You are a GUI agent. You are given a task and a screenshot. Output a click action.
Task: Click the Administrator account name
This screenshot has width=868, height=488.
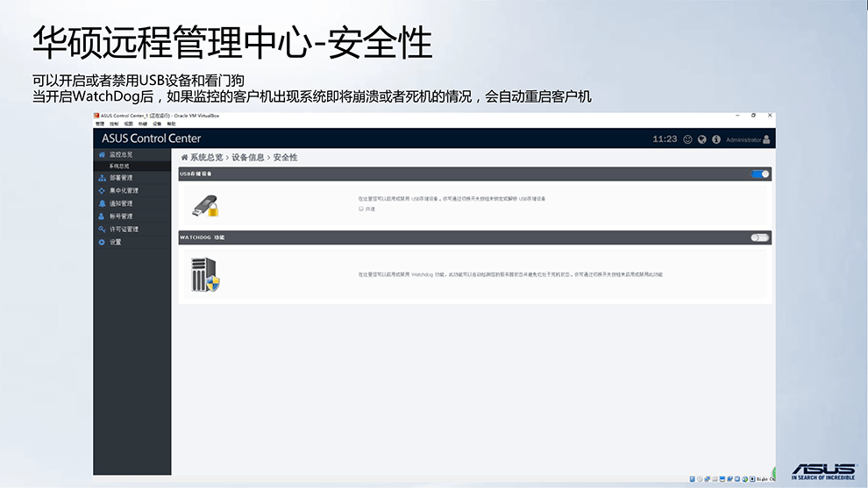pyautogui.click(x=743, y=140)
